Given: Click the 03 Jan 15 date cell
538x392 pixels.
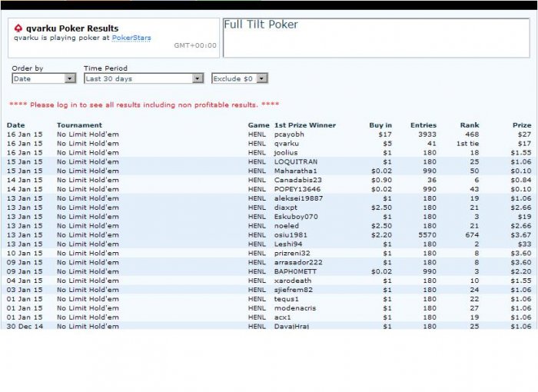Looking at the screenshot, I should click(25, 290).
